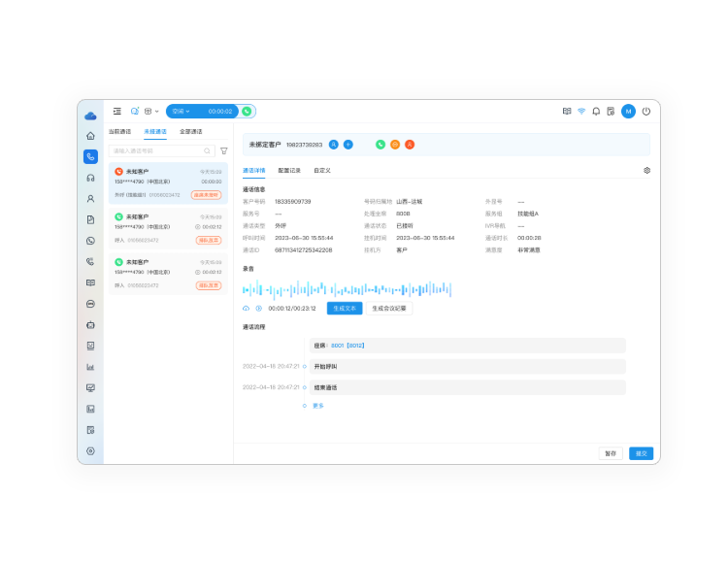
Task: Open the notifications bell icon
Action: 596,112
